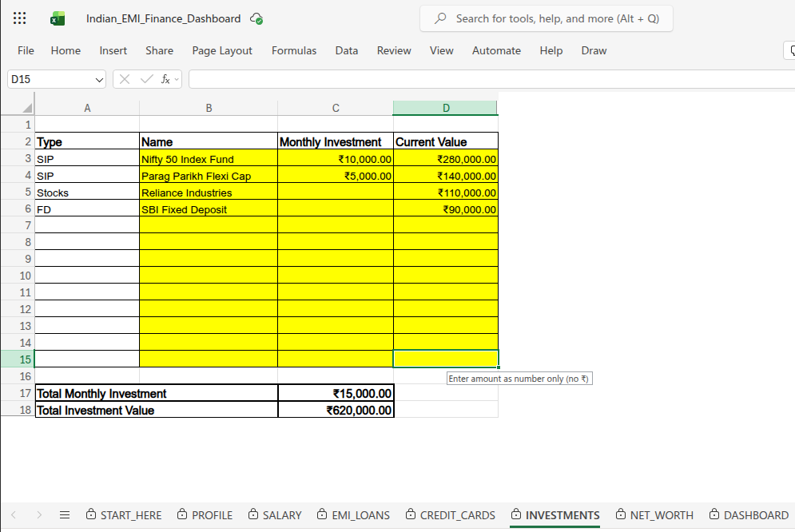This screenshot has height=532, width=795.
Task: Select row 2 header
Action: pos(18,141)
